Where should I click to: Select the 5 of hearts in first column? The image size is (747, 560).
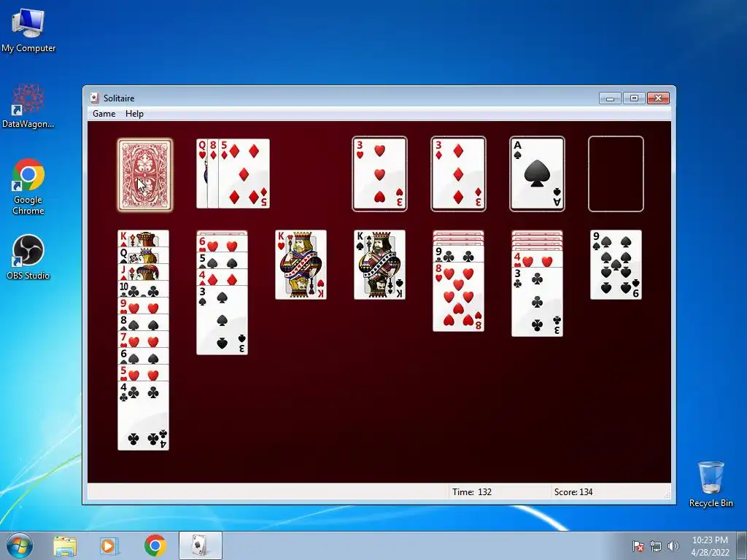(144, 373)
